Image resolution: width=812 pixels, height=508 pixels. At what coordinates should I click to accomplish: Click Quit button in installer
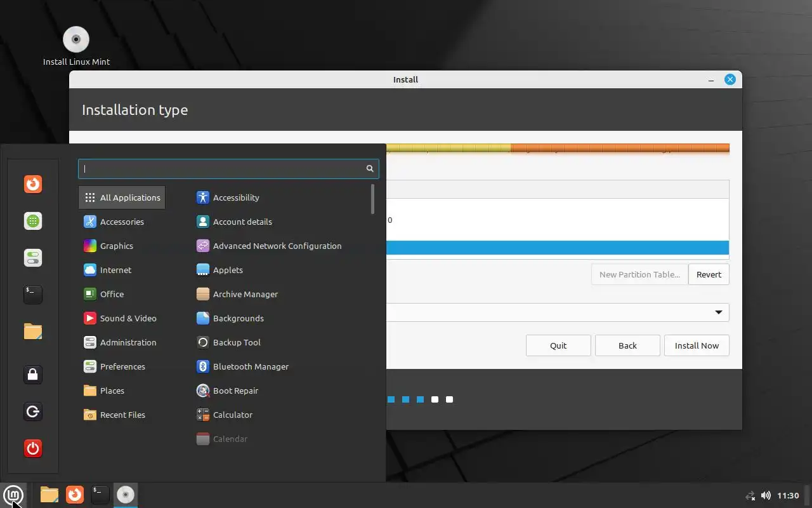(558, 345)
